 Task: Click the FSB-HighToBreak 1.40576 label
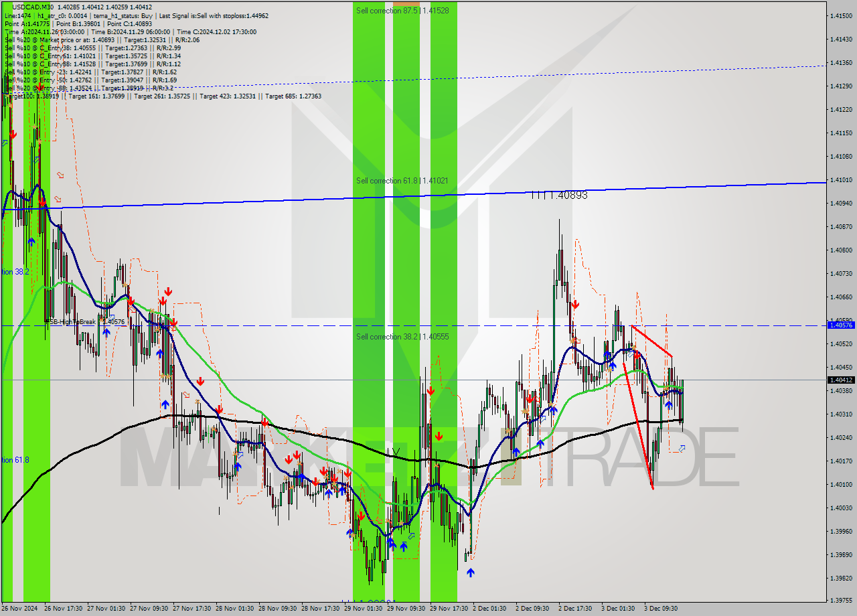coord(85,321)
